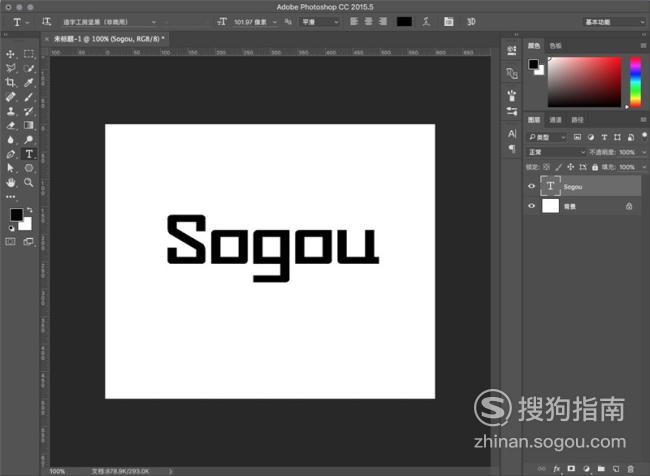Left align the text
The width and height of the screenshot is (650, 476).
[354, 22]
